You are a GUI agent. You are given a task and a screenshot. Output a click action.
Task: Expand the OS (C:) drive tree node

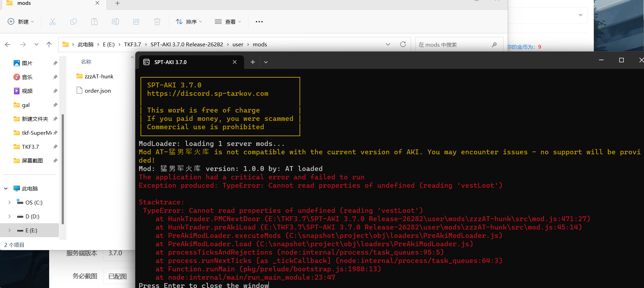click(x=9, y=202)
